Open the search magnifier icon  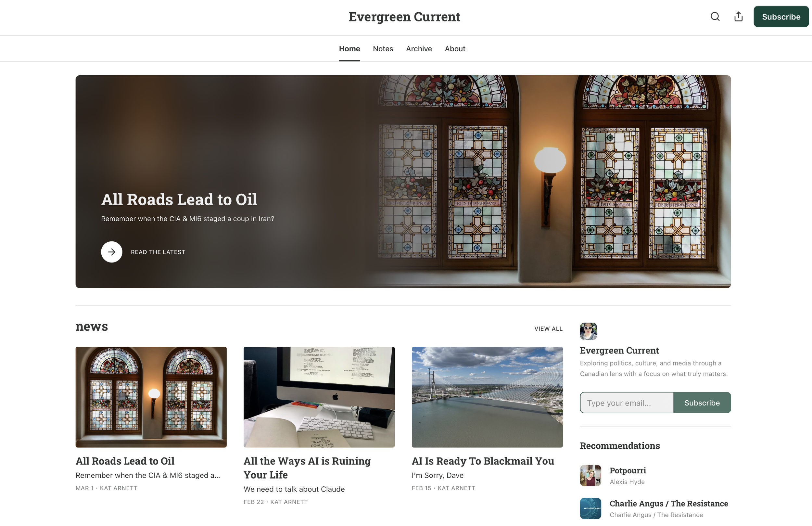click(715, 16)
